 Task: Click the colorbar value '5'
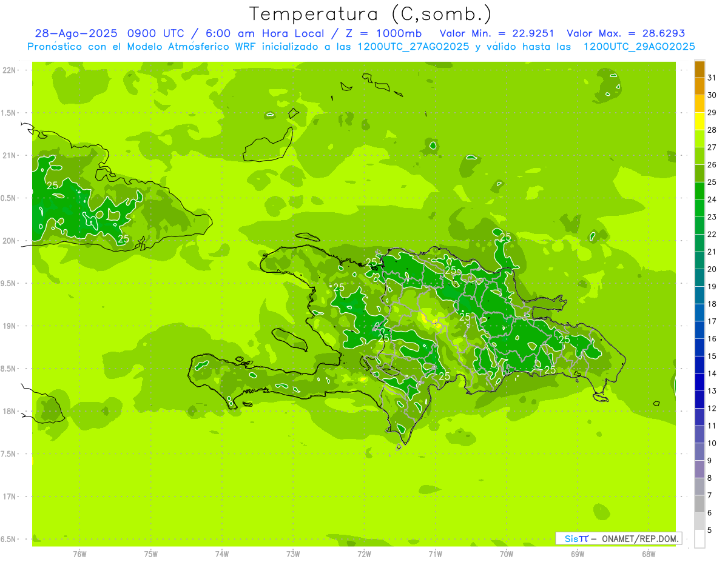710,530
